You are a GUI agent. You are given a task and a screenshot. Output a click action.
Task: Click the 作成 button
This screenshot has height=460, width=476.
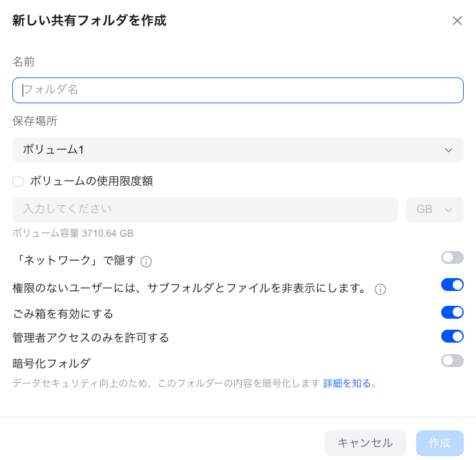[x=440, y=443]
